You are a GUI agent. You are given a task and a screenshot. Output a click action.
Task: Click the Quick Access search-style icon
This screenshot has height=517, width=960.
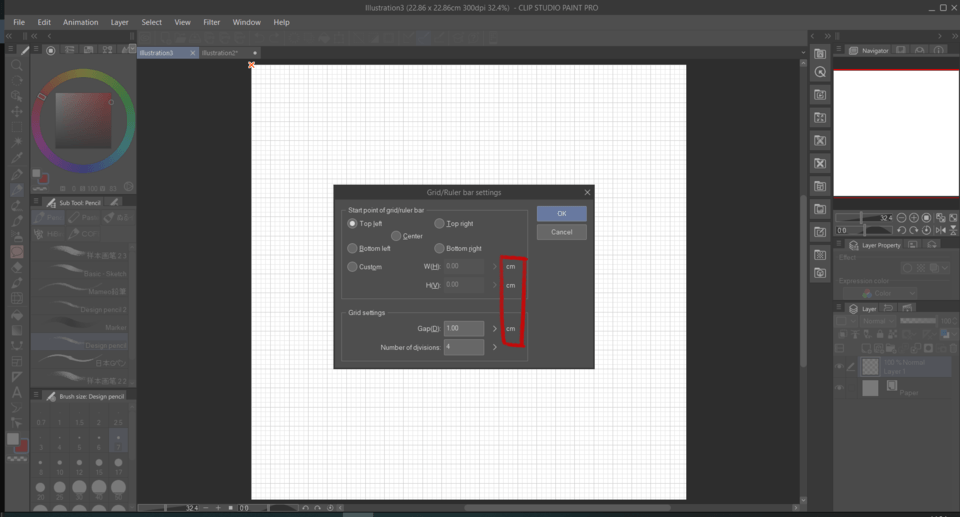pos(820,72)
